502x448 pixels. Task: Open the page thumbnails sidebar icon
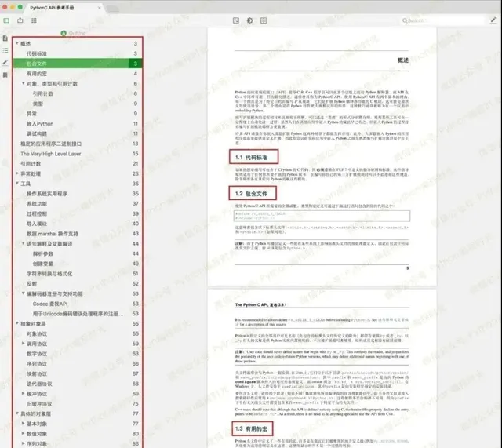5,38
